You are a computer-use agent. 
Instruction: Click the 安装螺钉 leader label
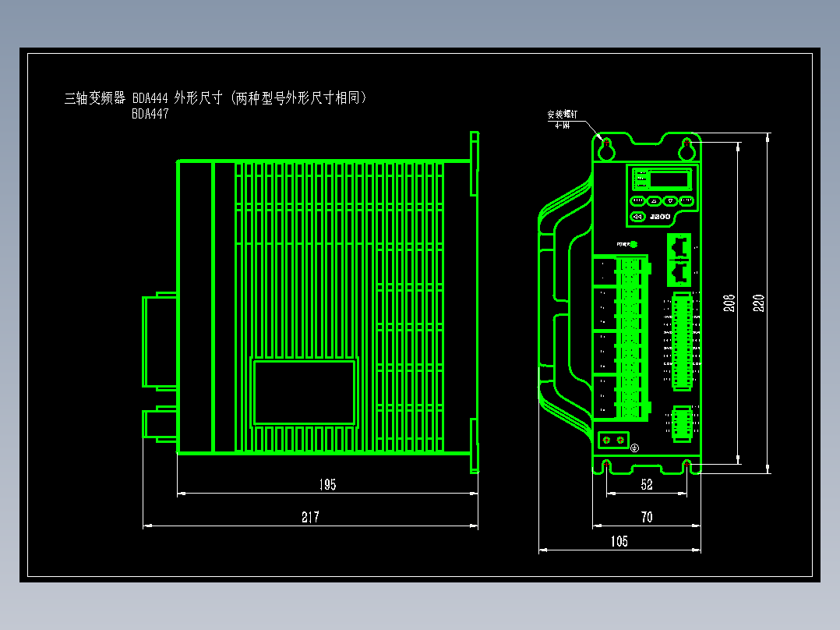coord(562,114)
